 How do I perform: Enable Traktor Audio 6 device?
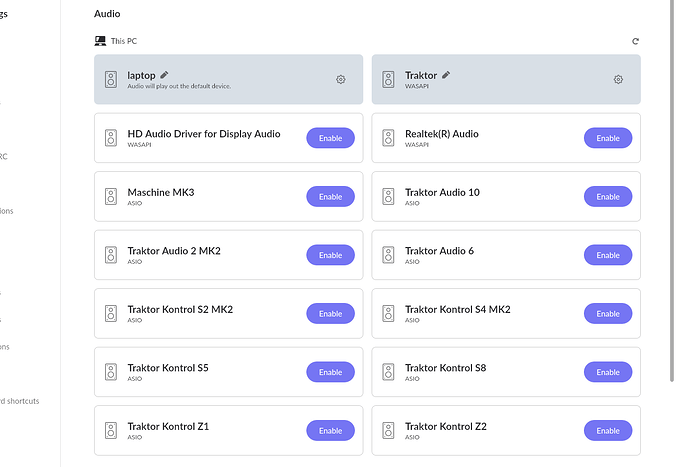(x=607, y=255)
